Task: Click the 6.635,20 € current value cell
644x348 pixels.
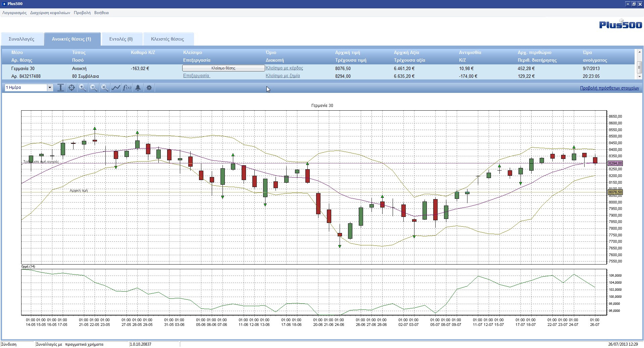Action: tap(404, 76)
